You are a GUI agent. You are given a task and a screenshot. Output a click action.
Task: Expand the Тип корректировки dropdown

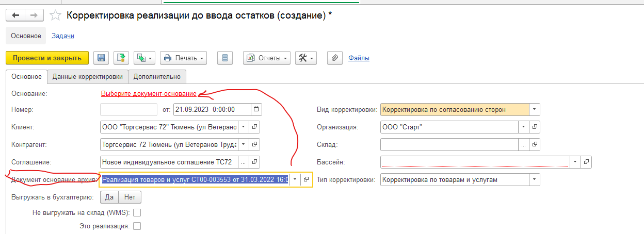point(534,179)
